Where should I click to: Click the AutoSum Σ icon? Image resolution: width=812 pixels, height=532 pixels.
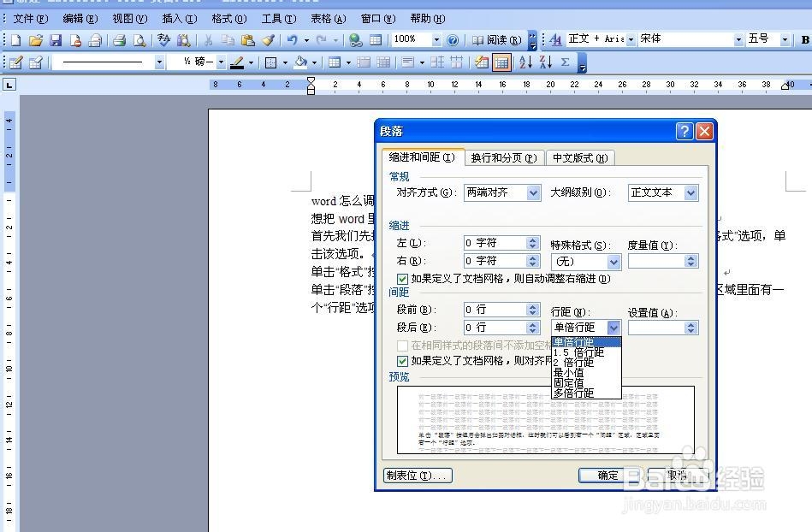566,62
